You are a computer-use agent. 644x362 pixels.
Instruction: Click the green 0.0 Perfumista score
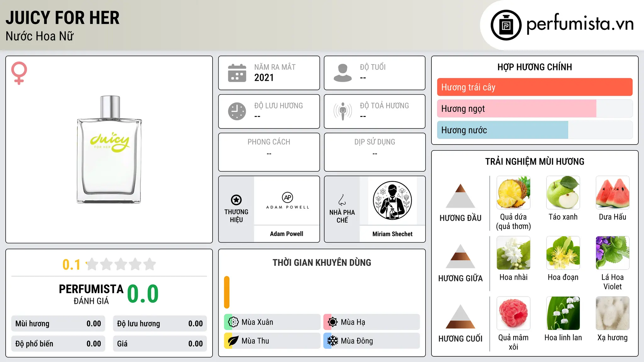(143, 294)
